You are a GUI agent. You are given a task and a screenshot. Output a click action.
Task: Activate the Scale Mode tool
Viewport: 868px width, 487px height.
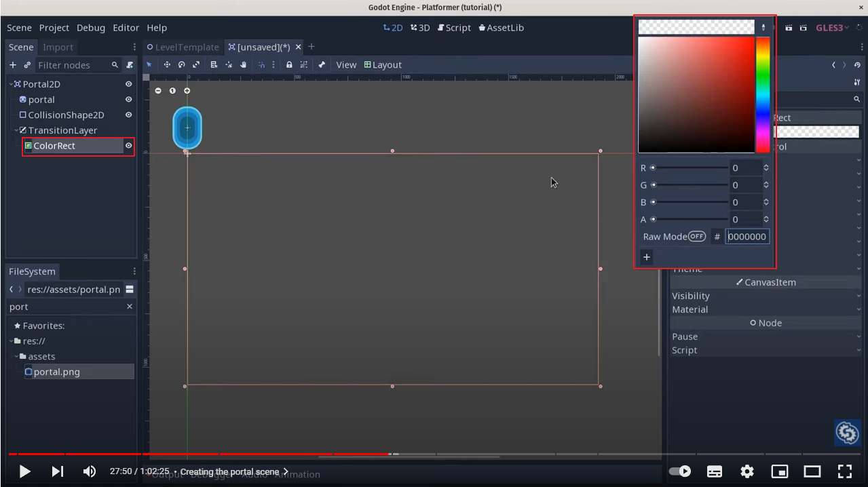point(196,64)
